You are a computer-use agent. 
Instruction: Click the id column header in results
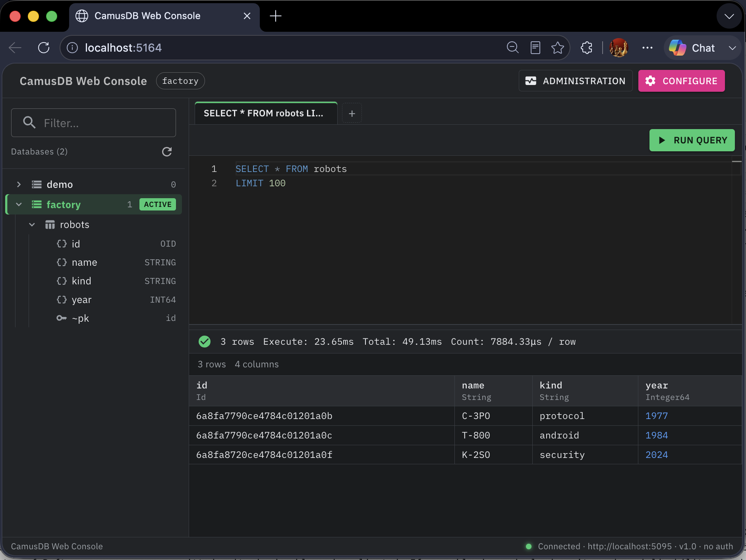tap(322, 391)
